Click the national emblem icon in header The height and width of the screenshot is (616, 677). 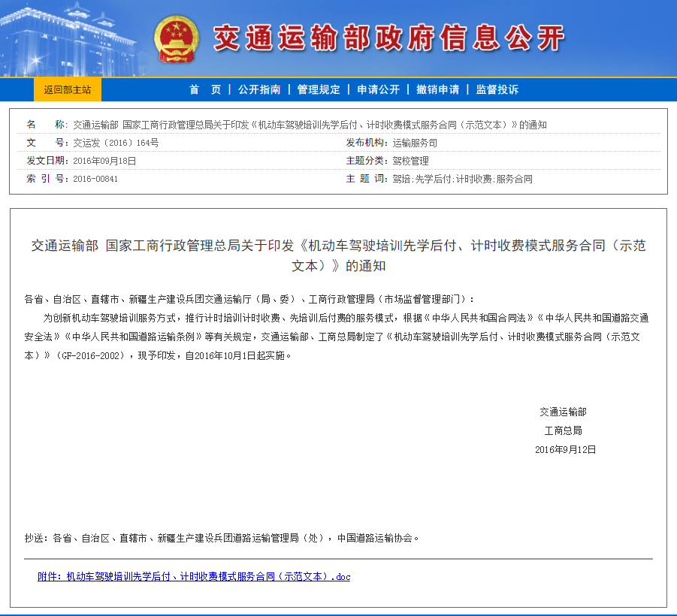tap(177, 40)
